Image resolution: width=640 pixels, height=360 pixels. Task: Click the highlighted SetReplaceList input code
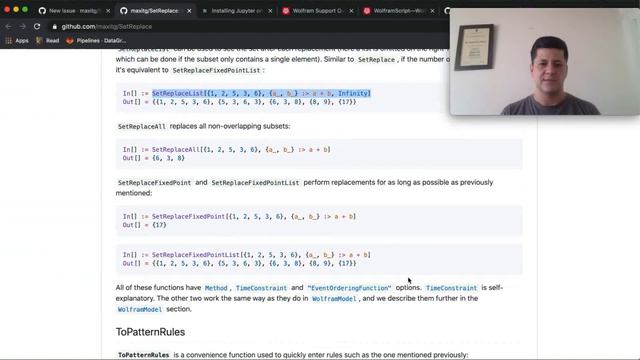(261, 93)
